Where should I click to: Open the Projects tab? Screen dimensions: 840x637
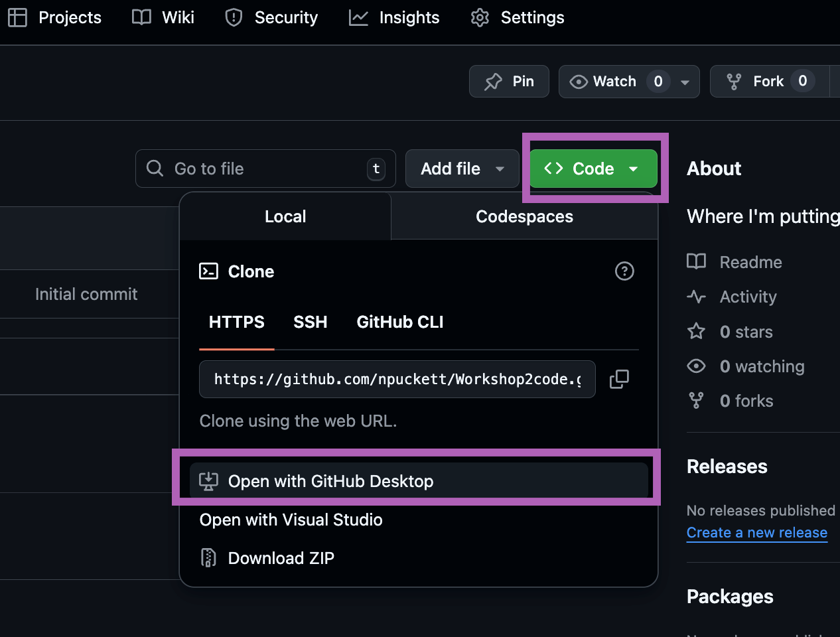[x=55, y=17]
